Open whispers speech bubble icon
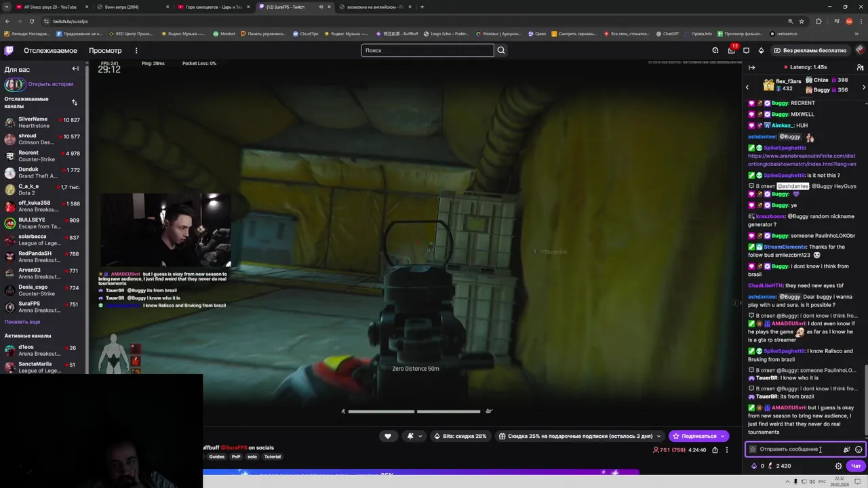 pyautogui.click(x=747, y=50)
